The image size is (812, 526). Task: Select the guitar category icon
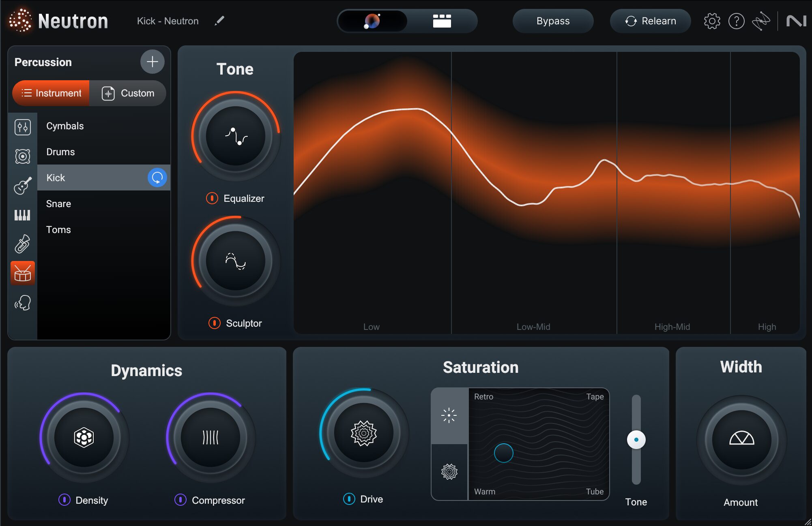click(x=23, y=186)
